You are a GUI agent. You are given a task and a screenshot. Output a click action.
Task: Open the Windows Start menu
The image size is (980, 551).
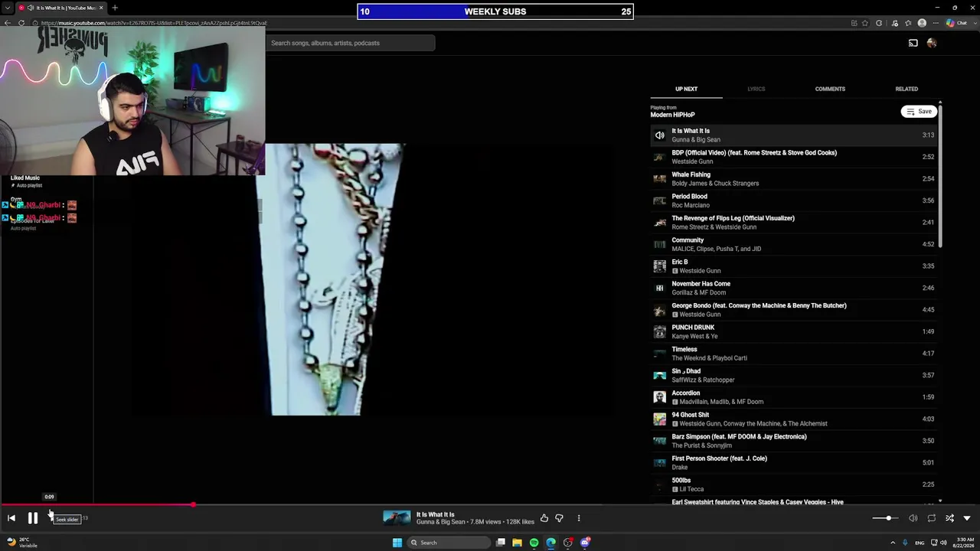point(397,543)
